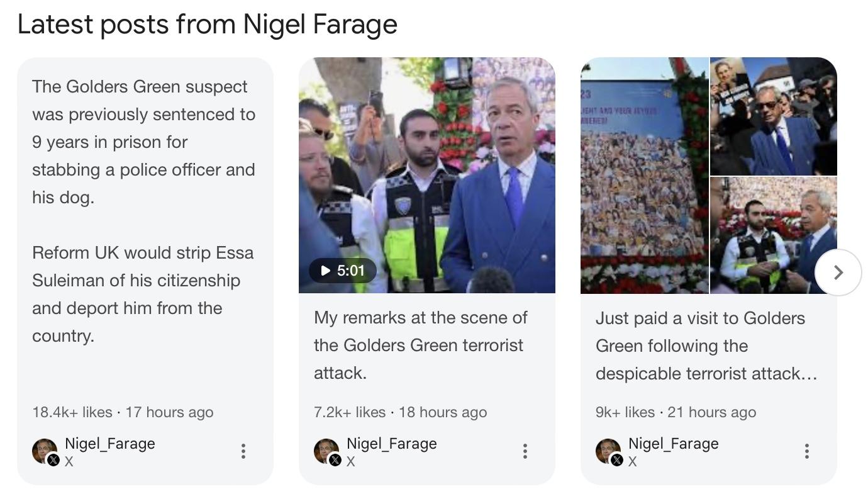Open the post about Reform UK stripping citizenship
This screenshot has width=868, height=494.
pos(143,294)
